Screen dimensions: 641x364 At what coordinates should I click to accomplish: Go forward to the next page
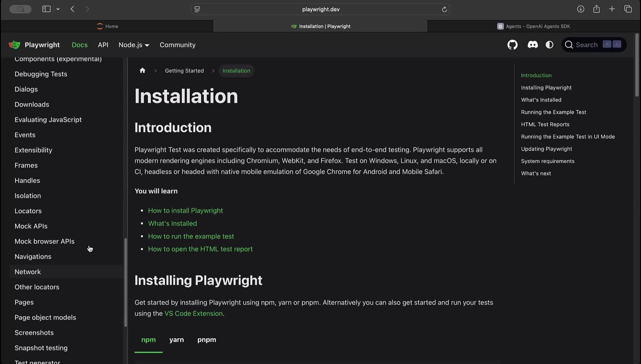pos(87,9)
